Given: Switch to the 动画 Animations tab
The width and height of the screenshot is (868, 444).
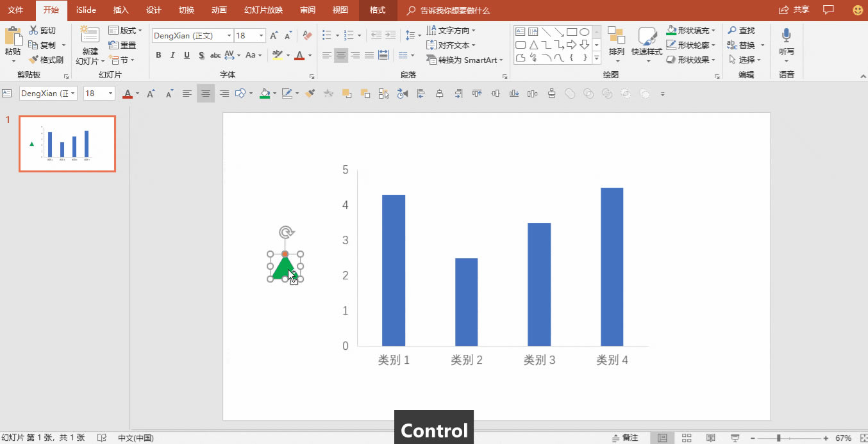Looking at the screenshot, I should click(x=219, y=10).
